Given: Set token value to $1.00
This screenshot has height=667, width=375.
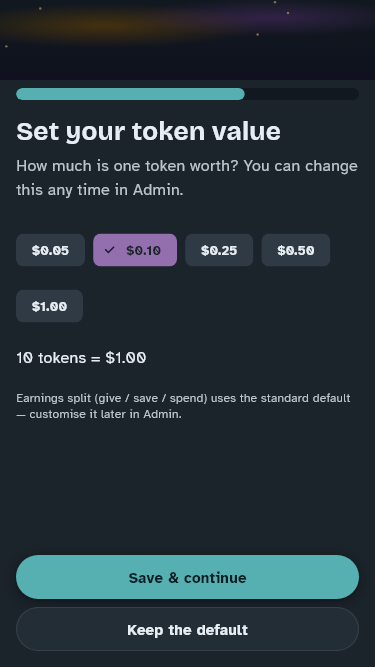Looking at the screenshot, I should (49, 306).
